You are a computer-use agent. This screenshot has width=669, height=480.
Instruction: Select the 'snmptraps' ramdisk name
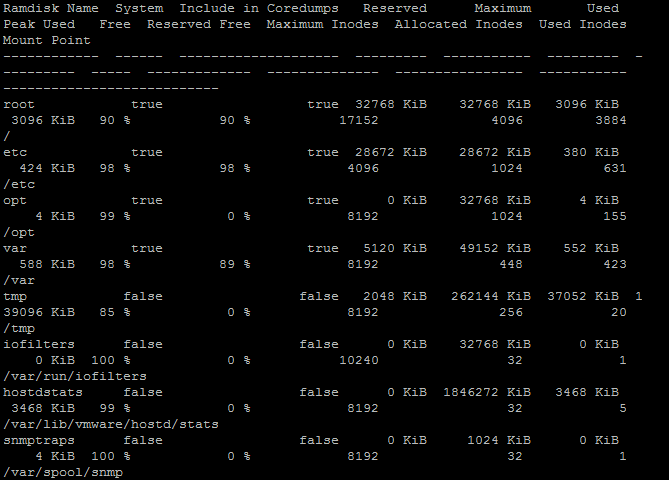(39, 440)
